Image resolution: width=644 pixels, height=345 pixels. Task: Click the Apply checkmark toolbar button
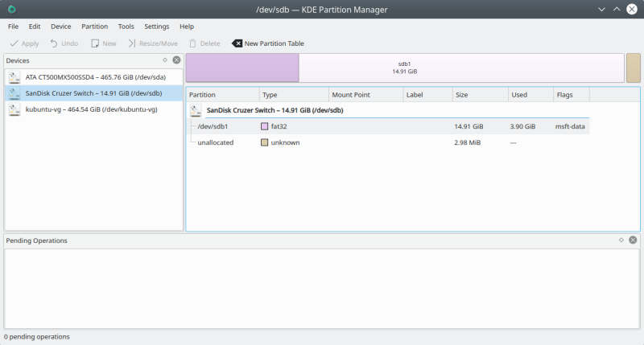click(x=14, y=43)
